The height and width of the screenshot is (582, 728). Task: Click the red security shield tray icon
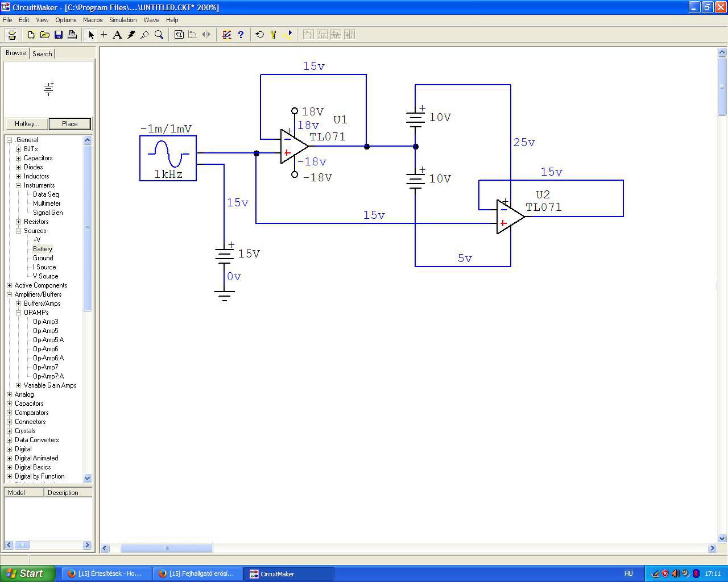tap(665, 573)
